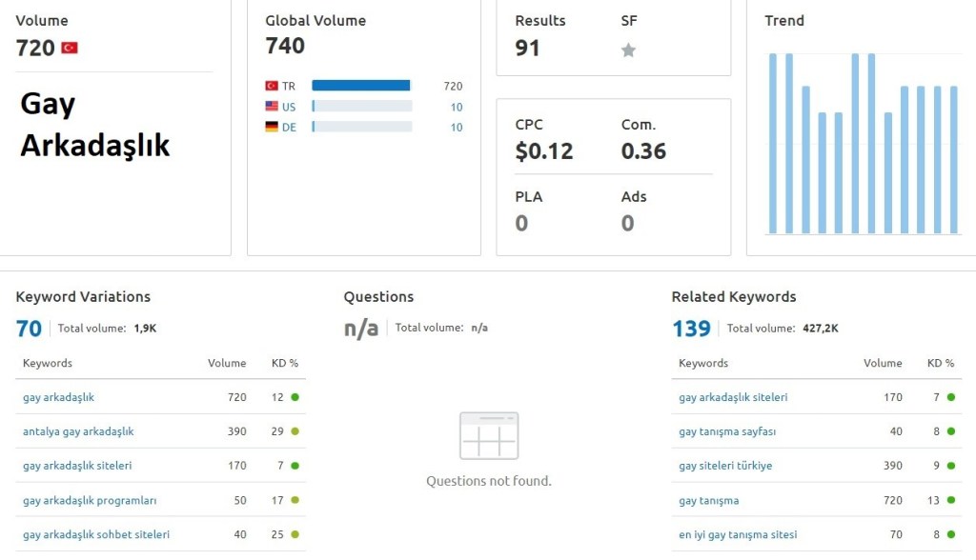Open the gay tanışma sayfası related keyword

[727, 431]
